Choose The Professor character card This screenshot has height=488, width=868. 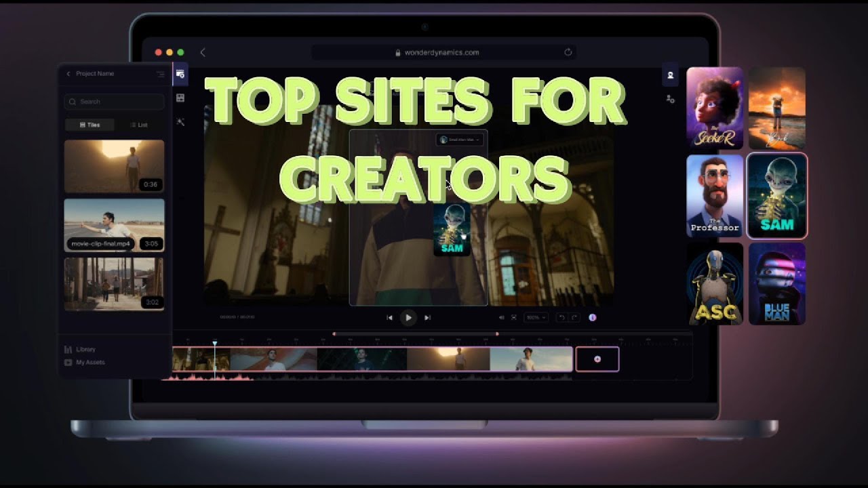(x=715, y=195)
